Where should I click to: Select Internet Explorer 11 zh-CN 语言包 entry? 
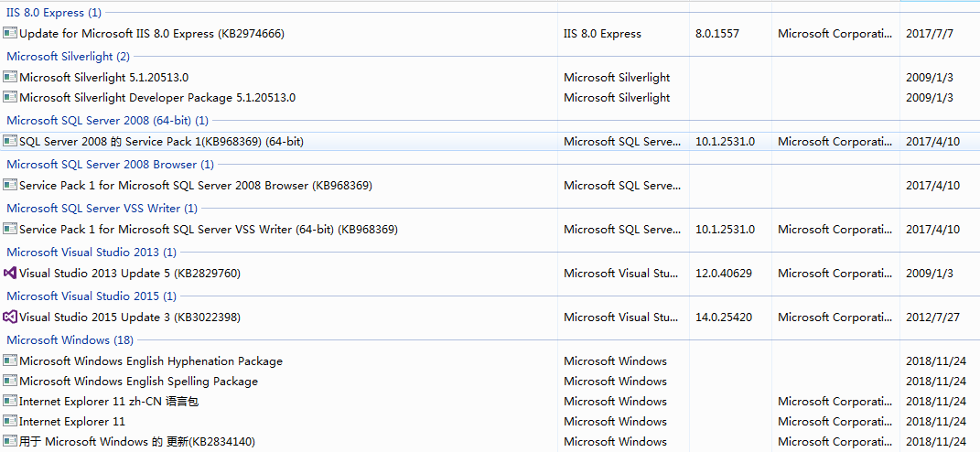(109, 402)
